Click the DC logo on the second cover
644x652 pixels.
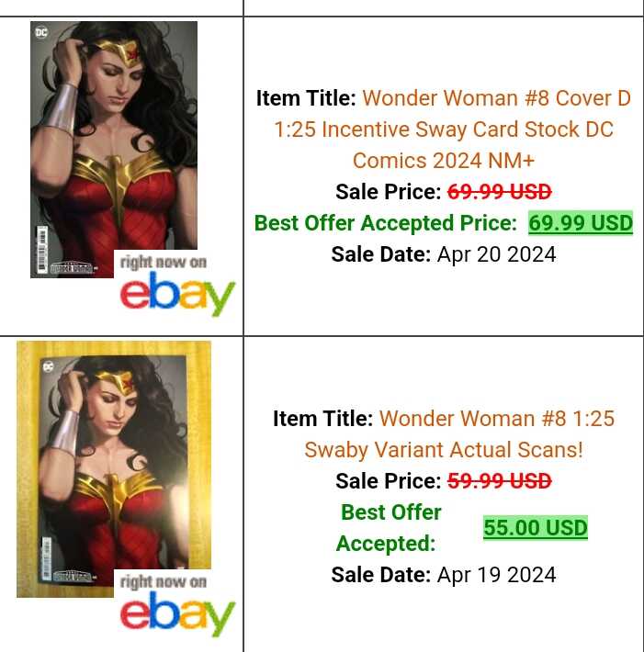point(49,366)
